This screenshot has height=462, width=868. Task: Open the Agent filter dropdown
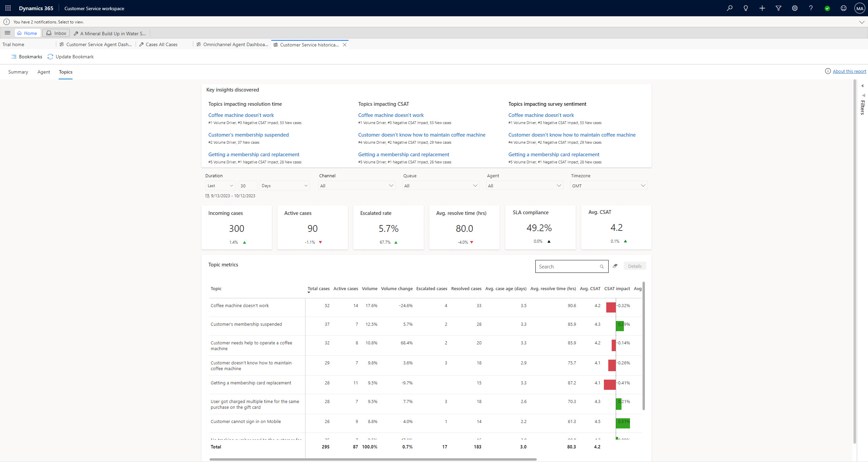[x=525, y=186]
